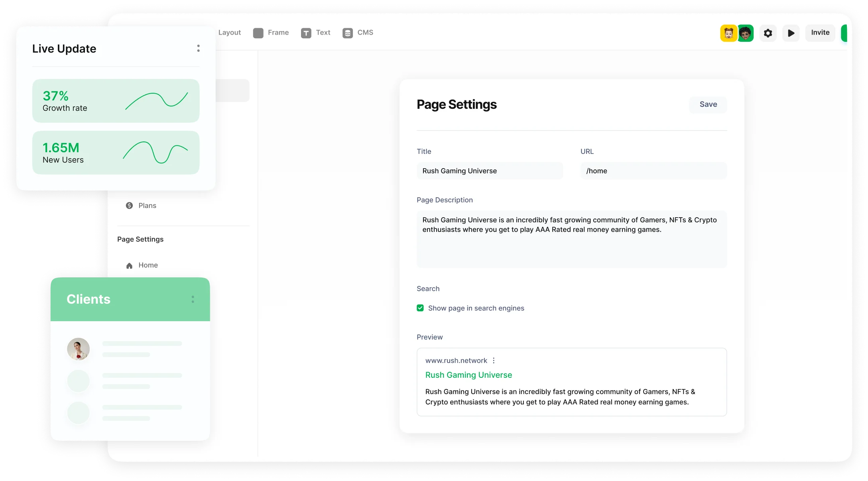Click the Home house icon
Viewport: 868px width, 481px height.
[129, 265]
